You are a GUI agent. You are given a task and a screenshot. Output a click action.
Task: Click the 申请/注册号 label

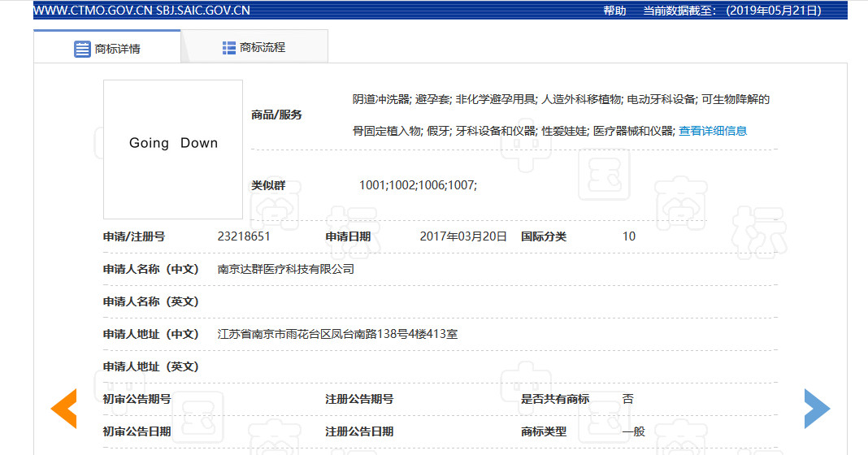pyautogui.click(x=134, y=236)
